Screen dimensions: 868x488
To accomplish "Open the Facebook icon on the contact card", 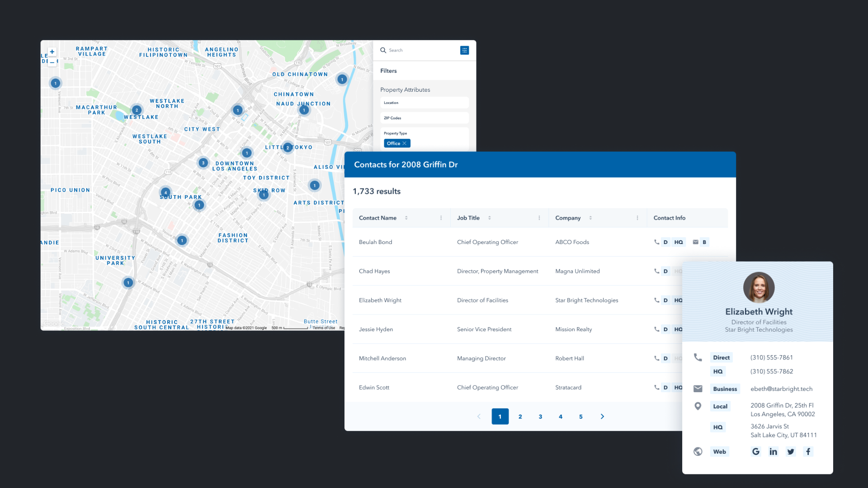I will pyautogui.click(x=808, y=451).
